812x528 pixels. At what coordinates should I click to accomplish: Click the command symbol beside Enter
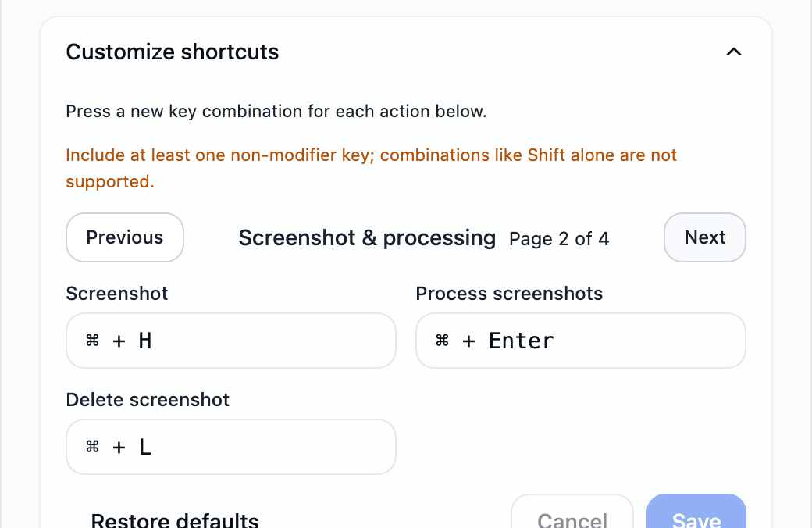[442, 341]
